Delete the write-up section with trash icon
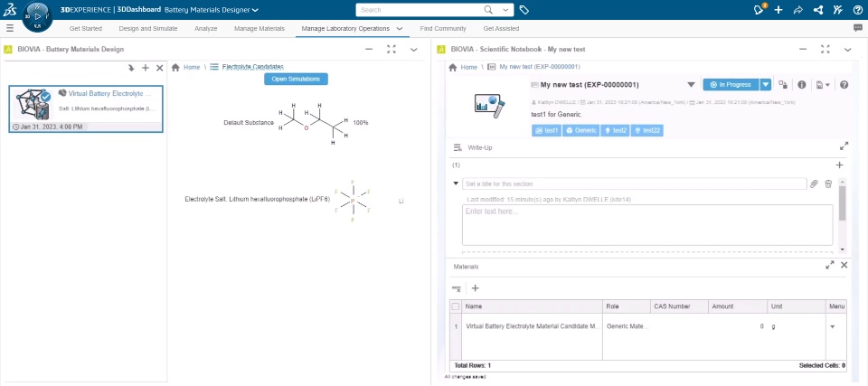Image resolution: width=868 pixels, height=386 pixels. point(828,184)
